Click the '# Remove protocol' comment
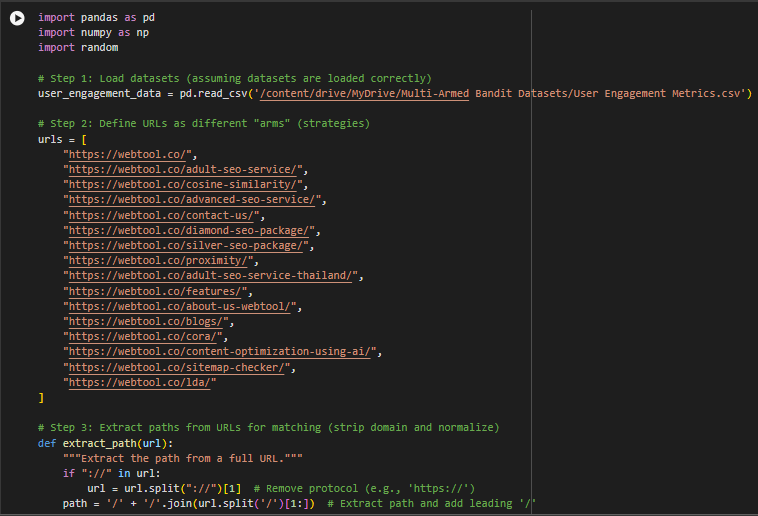Screen dimensions: 758x516 click(364, 488)
